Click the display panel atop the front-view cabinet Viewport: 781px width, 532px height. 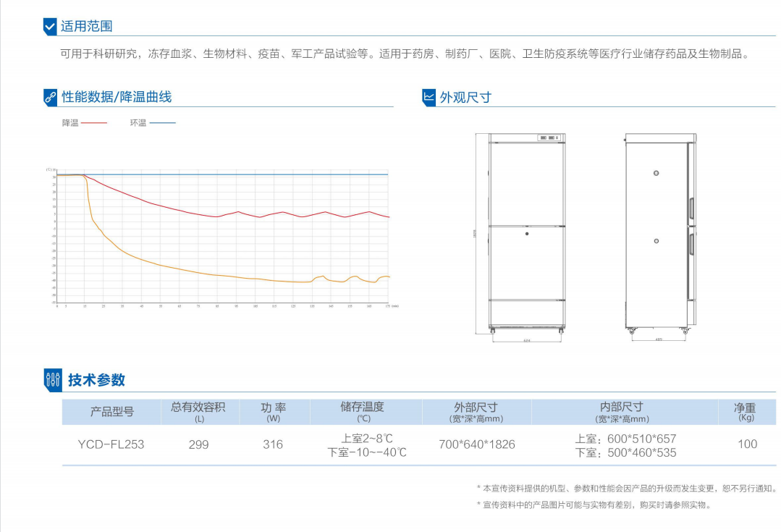pos(549,138)
